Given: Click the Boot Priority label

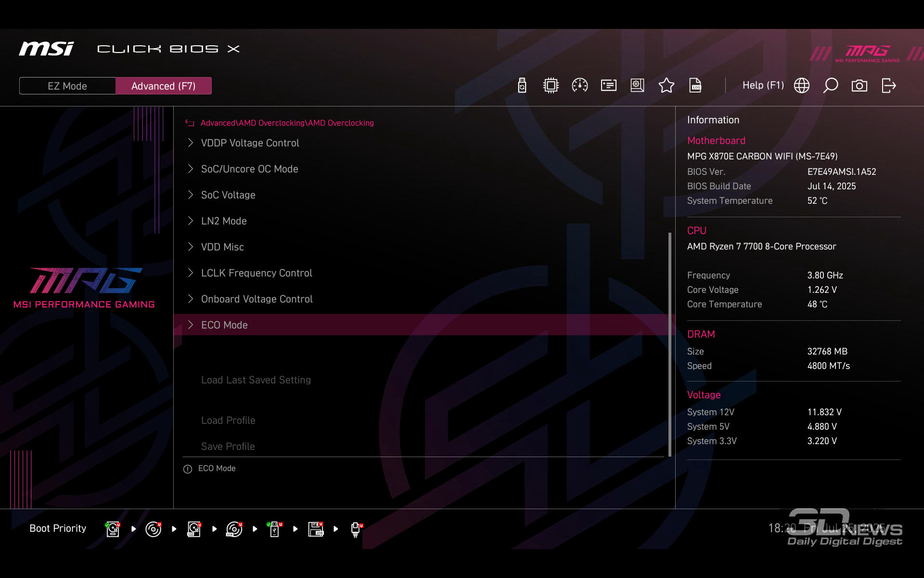Looking at the screenshot, I should coord(58,528).
